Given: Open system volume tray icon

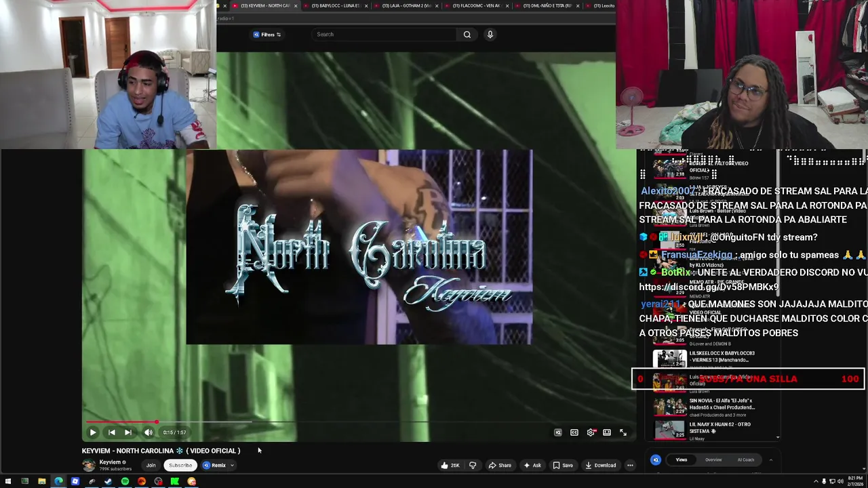Looking at the screenshot, I should [840, 481].
